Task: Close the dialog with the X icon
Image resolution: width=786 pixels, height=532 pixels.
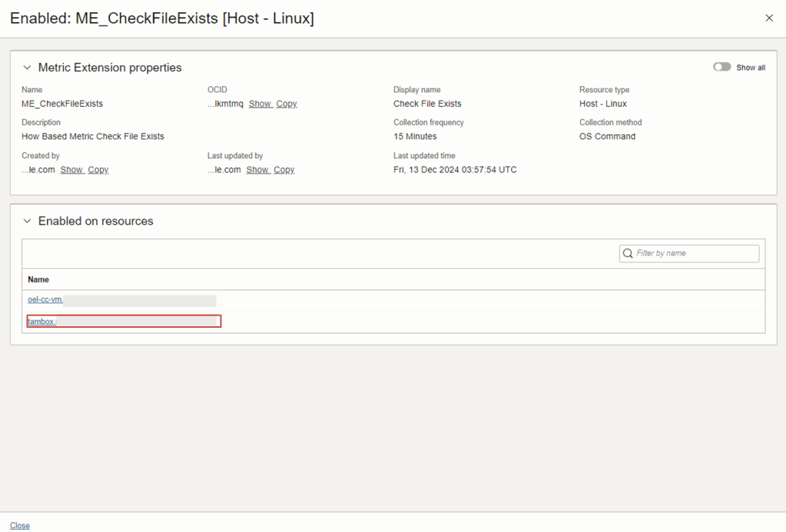Action: coord(769,18)
